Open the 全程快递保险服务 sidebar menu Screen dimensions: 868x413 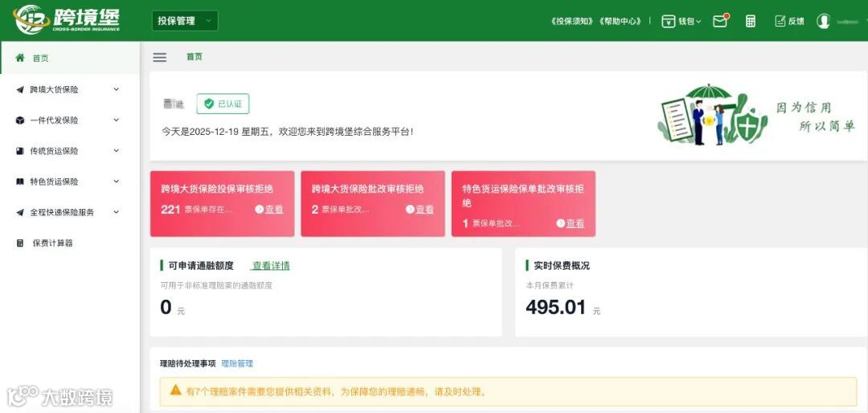pos(70,213)
